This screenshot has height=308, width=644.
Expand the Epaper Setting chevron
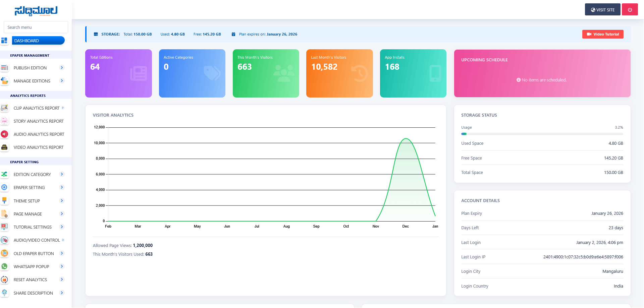tap(62, 187)
